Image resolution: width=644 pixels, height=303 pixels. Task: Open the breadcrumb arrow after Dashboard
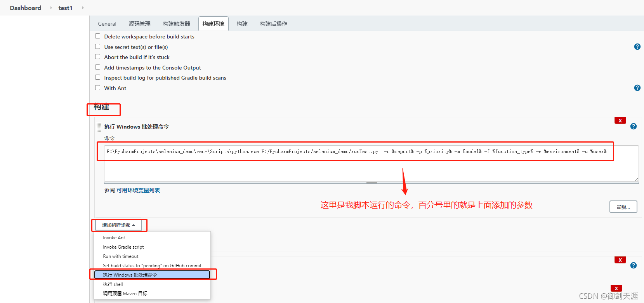51,8
